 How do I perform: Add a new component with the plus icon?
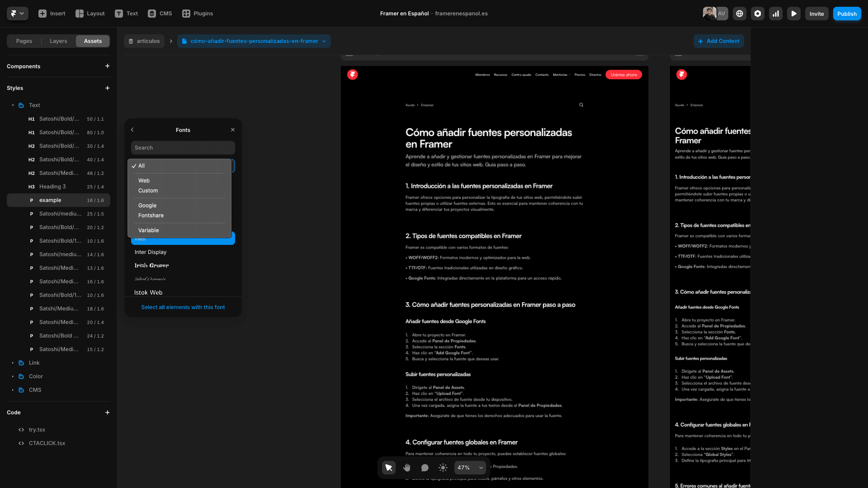[x=107, y=66]
